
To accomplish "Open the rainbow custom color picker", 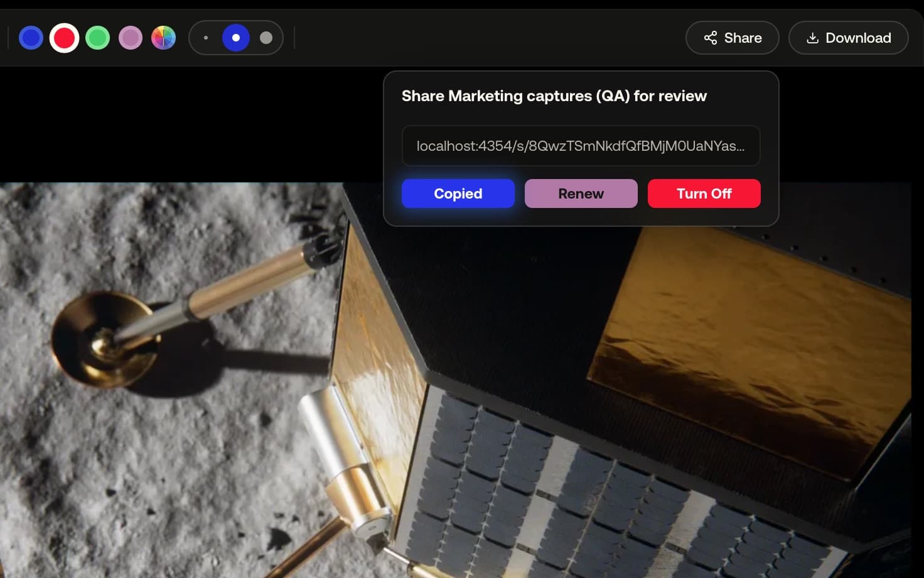I will 164,38.
